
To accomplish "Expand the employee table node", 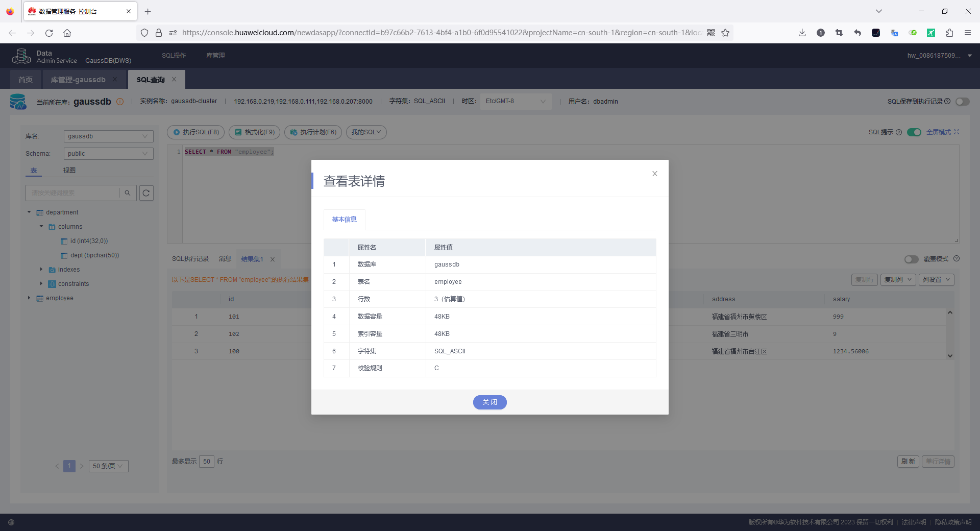I will [29, 298].
